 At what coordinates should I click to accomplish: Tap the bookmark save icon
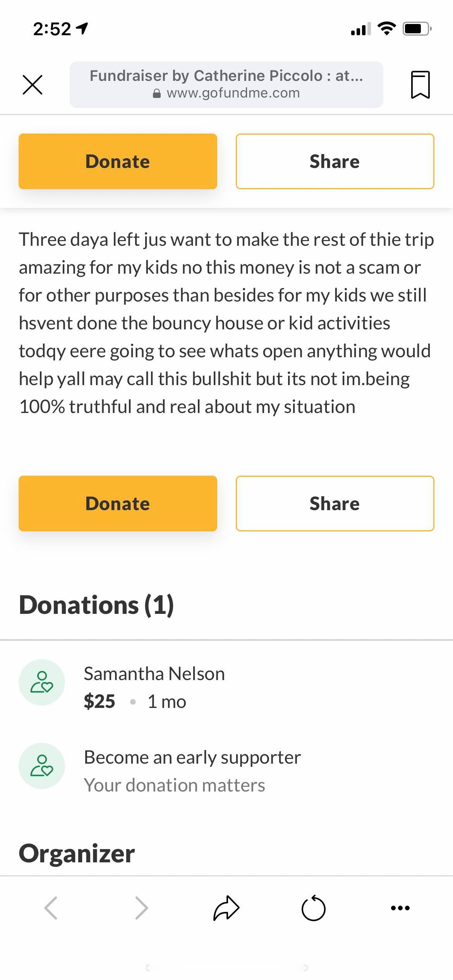[x=420, y=85]
